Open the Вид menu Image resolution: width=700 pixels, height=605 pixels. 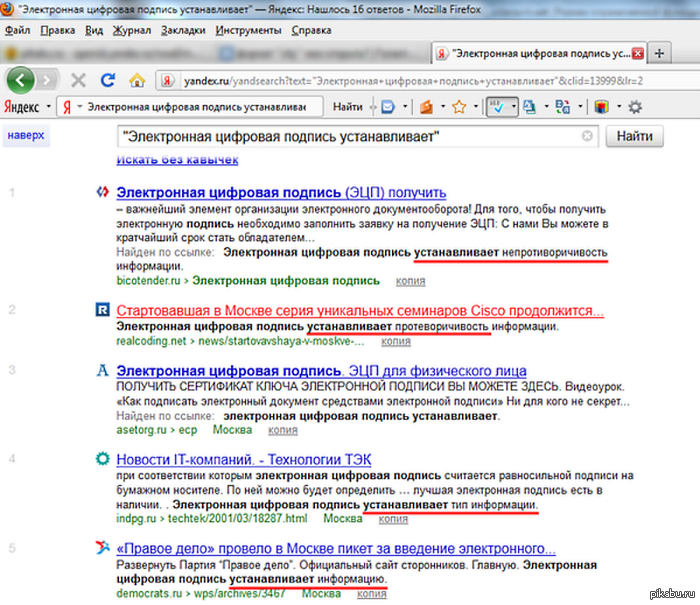[x=94, y=30]
